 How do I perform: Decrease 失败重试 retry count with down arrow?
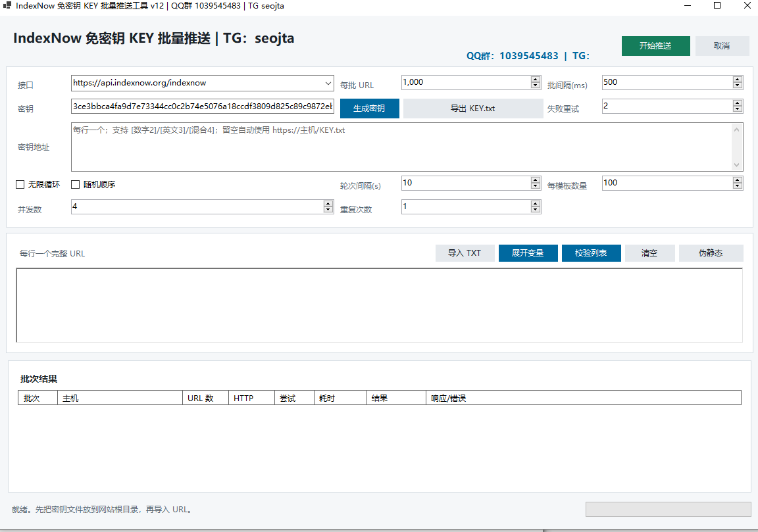pyautogui.click(x=737, y=109)
